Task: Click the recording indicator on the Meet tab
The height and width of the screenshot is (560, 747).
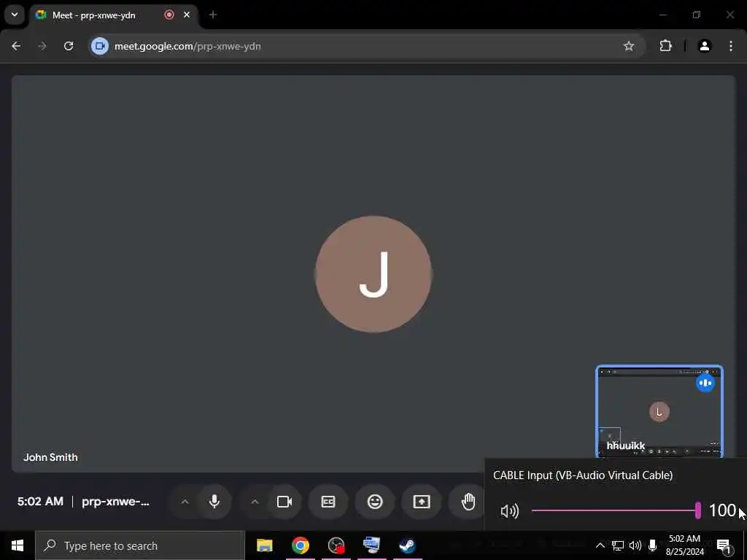Action: pos(169,15)
